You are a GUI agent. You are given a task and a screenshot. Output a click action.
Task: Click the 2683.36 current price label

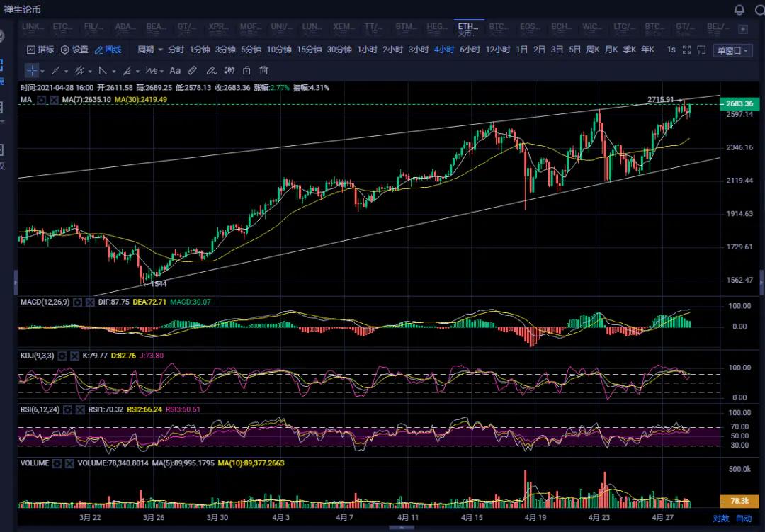coord(739,103)
